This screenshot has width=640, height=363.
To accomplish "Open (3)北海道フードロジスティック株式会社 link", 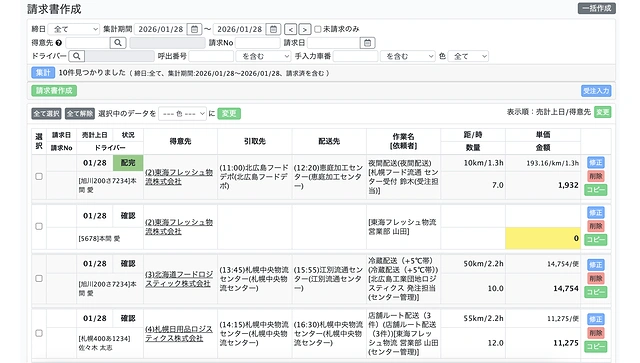I will [x=179, y=279].
